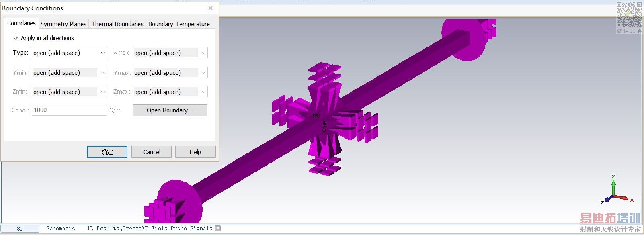Image resolution: width=644 pixels, height=235 pixels.
Task: Click the central cross-shaped antenna structure
Action: [x=325, y=119]
